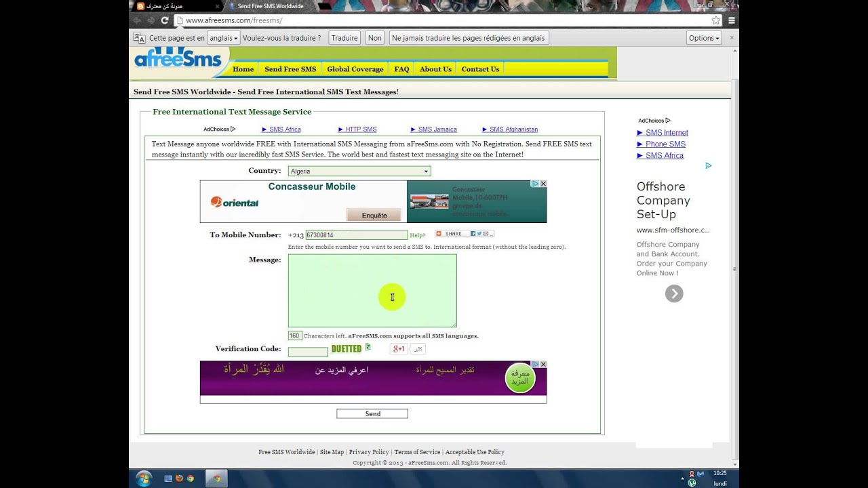Image resolution: width=868 pixels, height=488 pixels.
Task: Open the FAQ menu item
Action: point(401,69)
